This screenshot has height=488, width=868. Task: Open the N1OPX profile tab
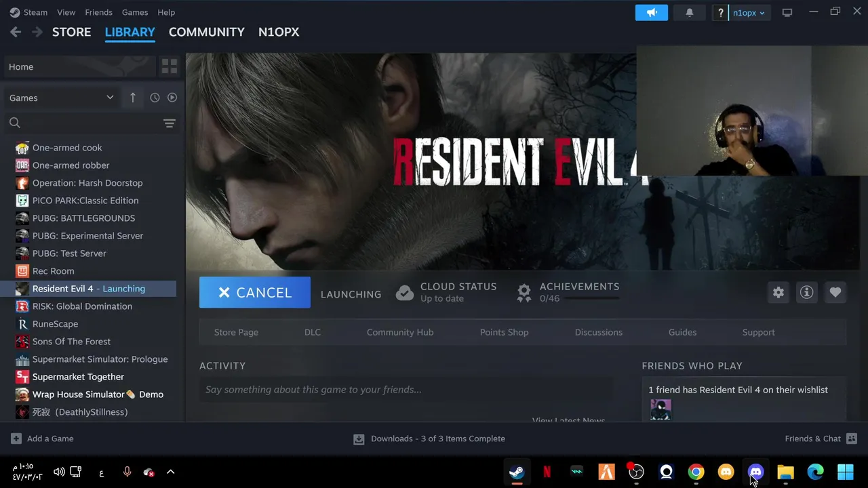coord(279,32)
